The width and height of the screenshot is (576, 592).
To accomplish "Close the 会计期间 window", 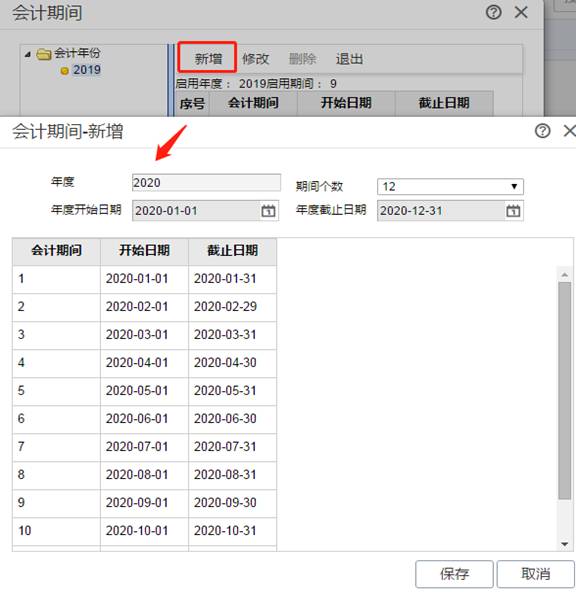I will (521, 12).
